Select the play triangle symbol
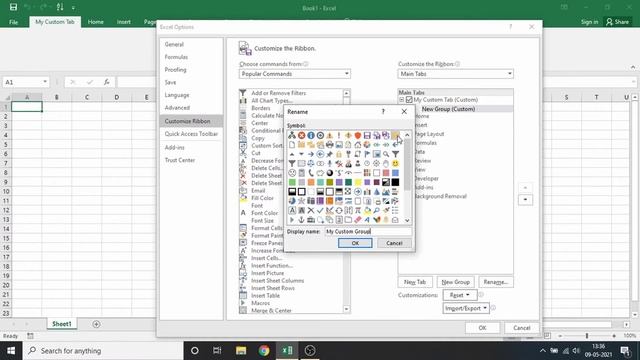Image resolution: width=640 pixels, height=360 pixels. coord(292,220)
